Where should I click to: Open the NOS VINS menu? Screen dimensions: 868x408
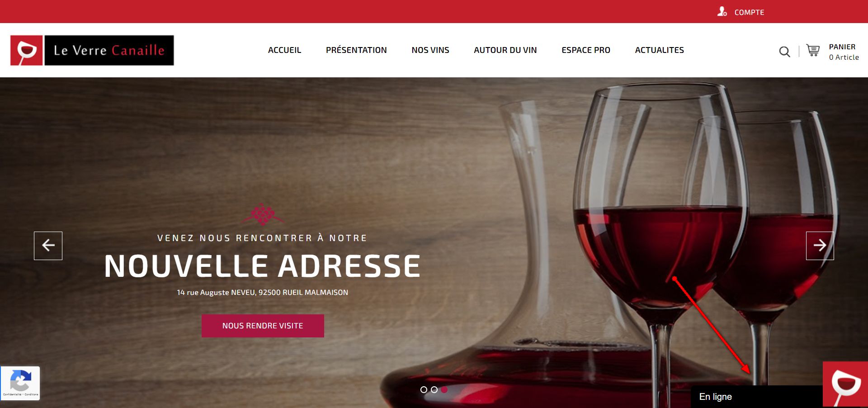[x=430, y=50]
